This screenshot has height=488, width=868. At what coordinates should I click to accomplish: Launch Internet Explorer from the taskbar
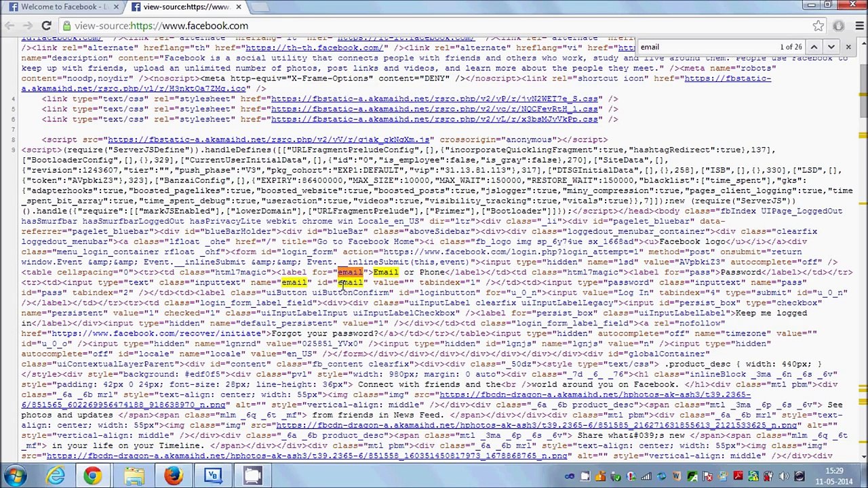56,476
